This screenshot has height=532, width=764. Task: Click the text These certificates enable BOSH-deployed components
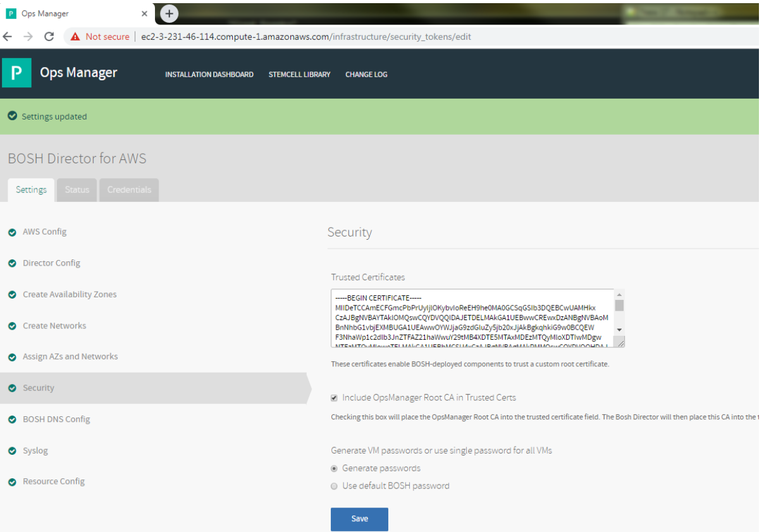(x=470, y=364)
